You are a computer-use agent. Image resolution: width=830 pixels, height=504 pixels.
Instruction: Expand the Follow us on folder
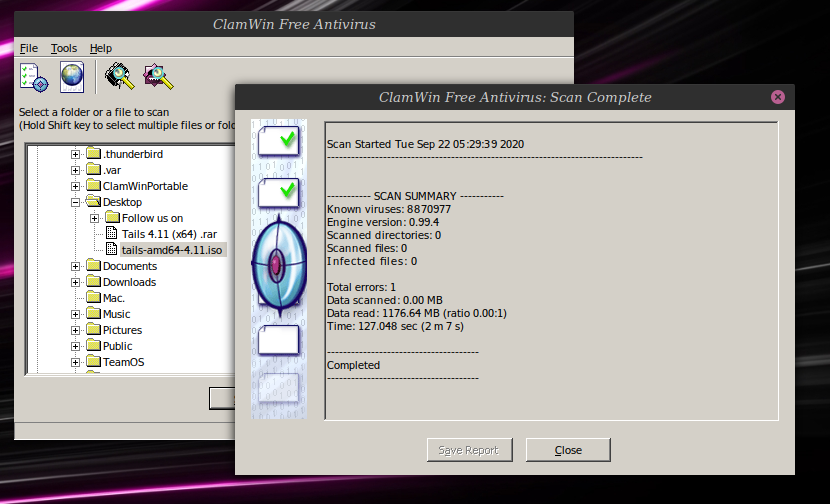tap(94, 218)
